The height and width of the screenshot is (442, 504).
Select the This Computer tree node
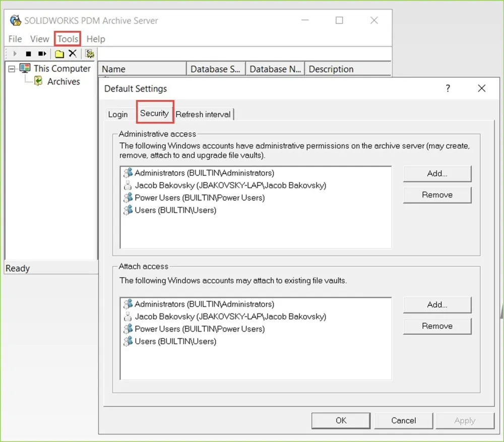[61, 69]
